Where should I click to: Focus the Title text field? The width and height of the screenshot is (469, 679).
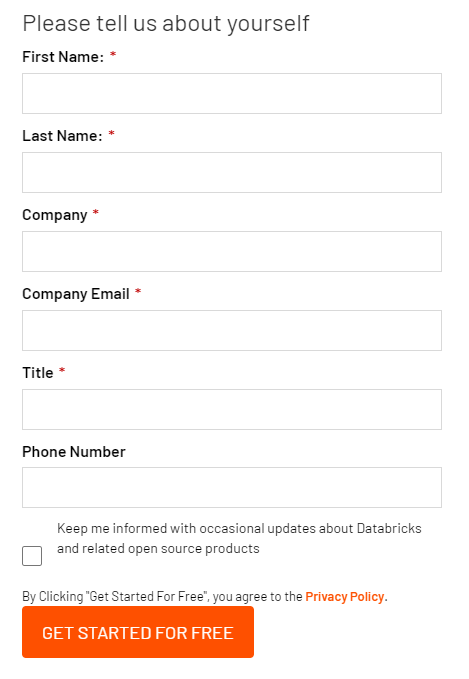232,410
